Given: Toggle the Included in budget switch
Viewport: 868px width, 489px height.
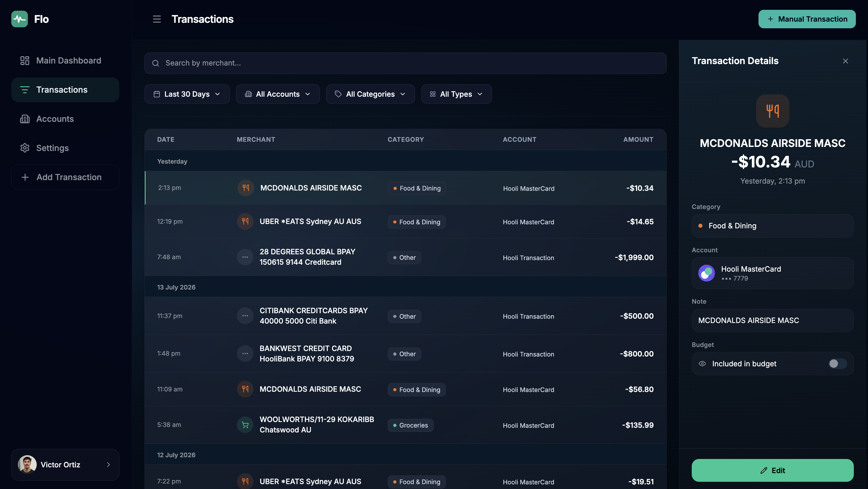Looking at the screenshot, I should [x=837, y=363].
